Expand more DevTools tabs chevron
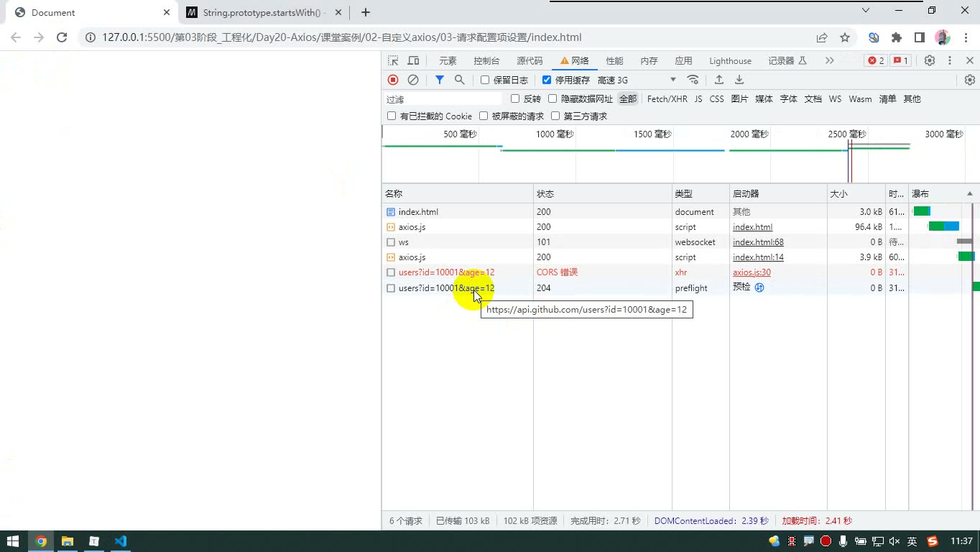The width and height of the screenshot is (980, 552). [x=830, y=60]
